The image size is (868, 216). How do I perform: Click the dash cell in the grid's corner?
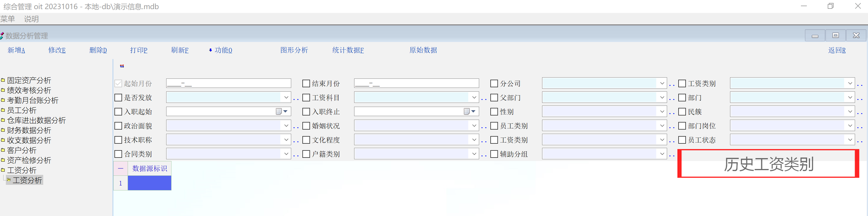pos(121,168)
